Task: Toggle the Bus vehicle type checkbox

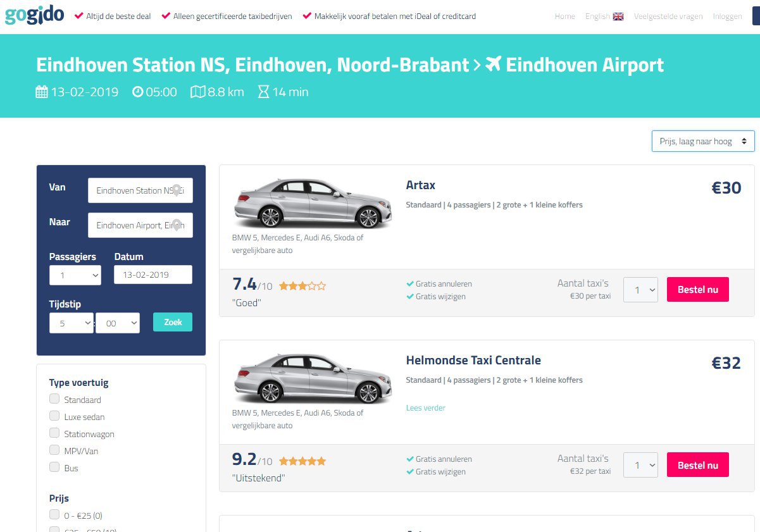Action: (54, 467)
